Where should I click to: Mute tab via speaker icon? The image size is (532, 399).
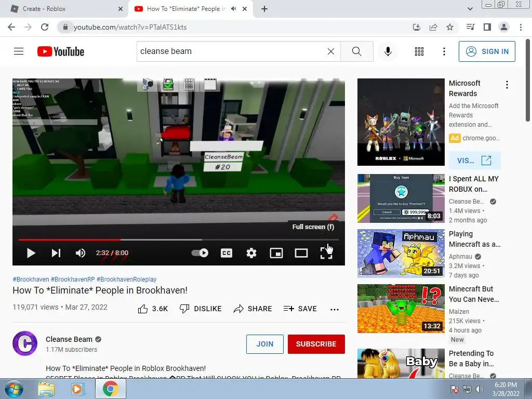coord(234,9)
